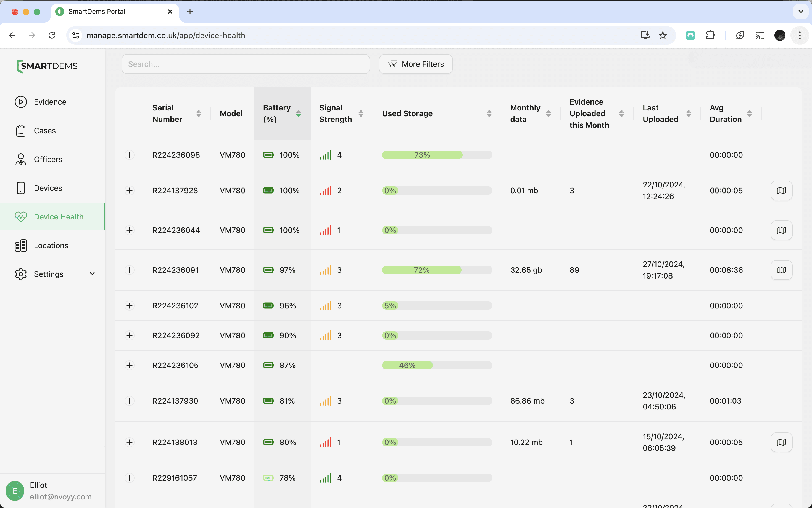The image size is (812, 508).
Task: Open the tab search dropdown arrow
Action: (x=801, y=12)
